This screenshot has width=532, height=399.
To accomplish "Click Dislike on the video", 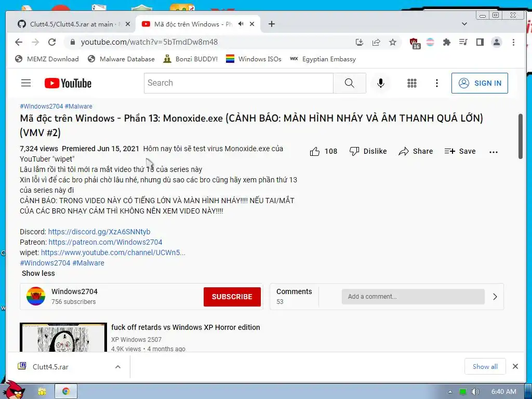I will coord(368,151).
